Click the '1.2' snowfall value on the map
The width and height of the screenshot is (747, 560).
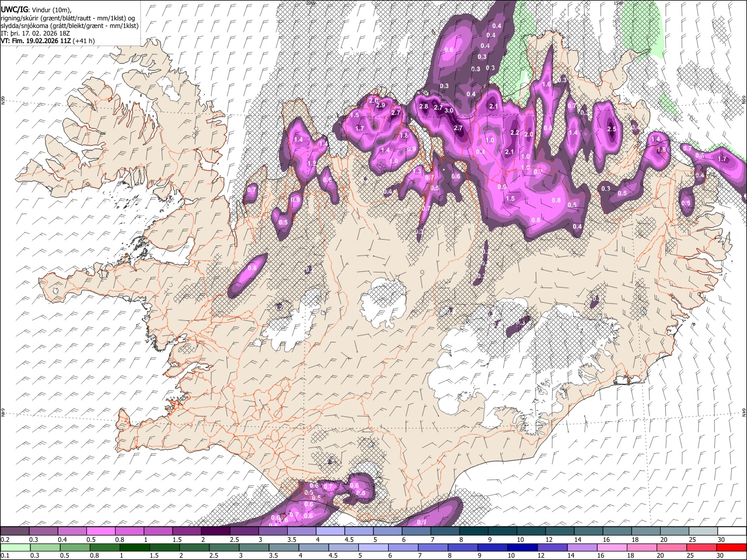pos(312,163)
